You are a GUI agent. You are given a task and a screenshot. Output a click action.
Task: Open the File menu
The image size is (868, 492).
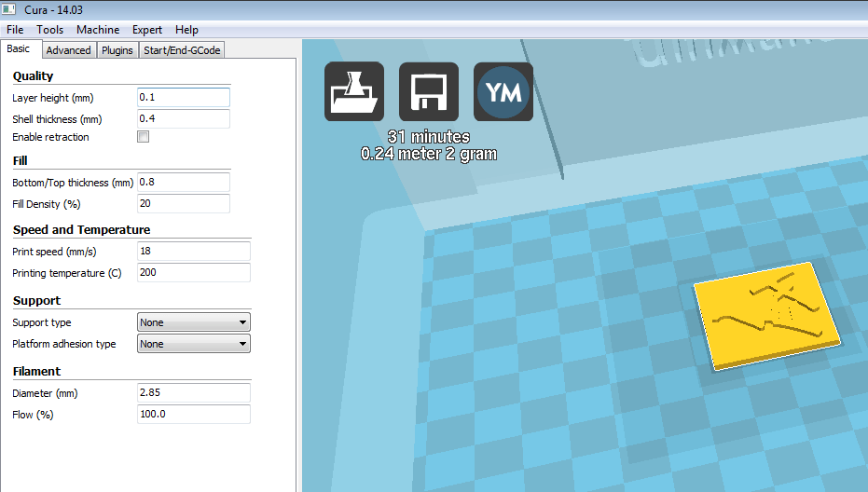[15, 30]
